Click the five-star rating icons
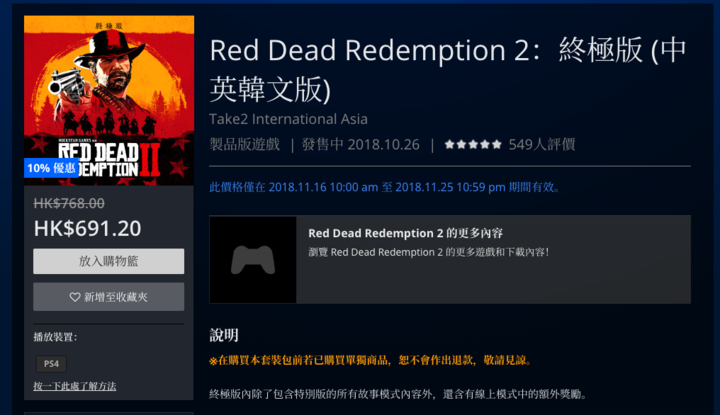This screenshot has width=720, height=415. click(x=473, y=145)
